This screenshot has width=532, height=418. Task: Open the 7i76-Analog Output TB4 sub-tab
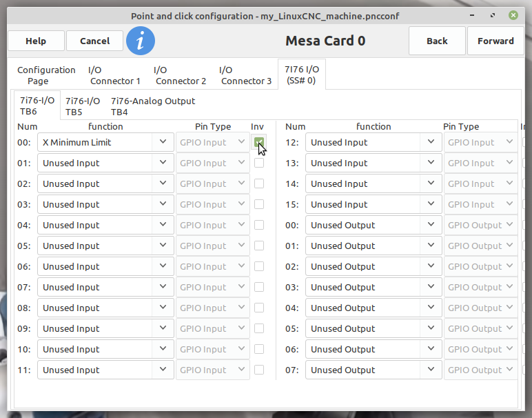[x=153, y=106]
